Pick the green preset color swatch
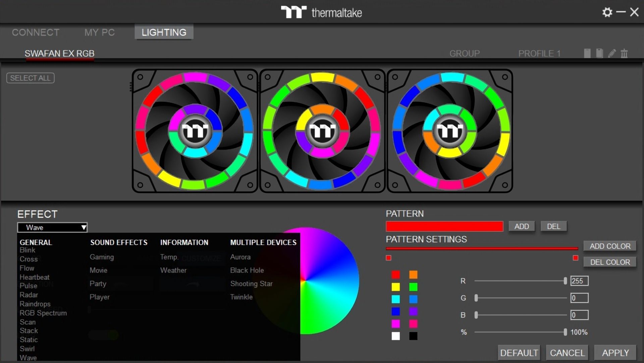The image size is (644, 363). pos(413,287)
